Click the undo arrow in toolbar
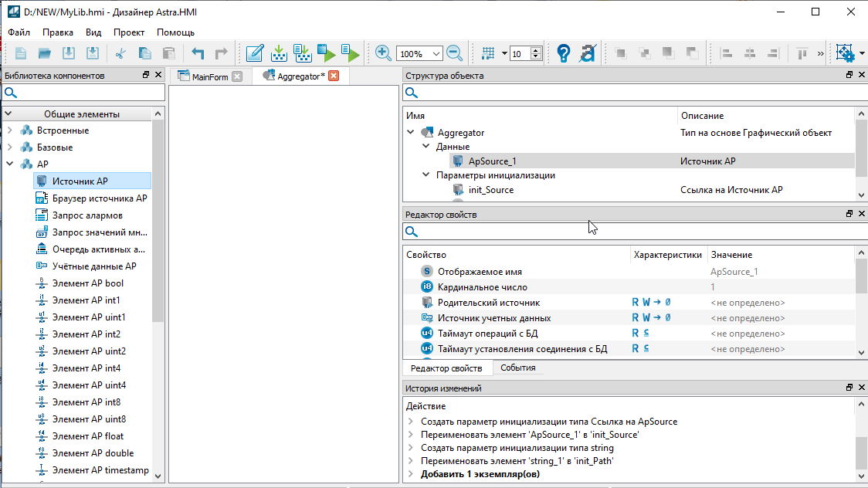868x488 pixels. [x=198, y=53]
